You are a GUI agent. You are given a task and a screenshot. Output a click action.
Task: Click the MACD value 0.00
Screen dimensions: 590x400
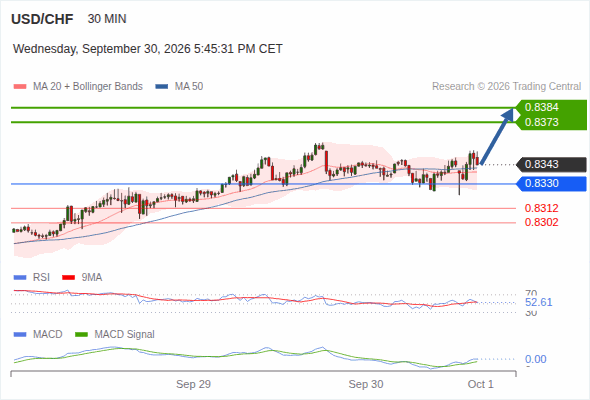pos(535,359)
